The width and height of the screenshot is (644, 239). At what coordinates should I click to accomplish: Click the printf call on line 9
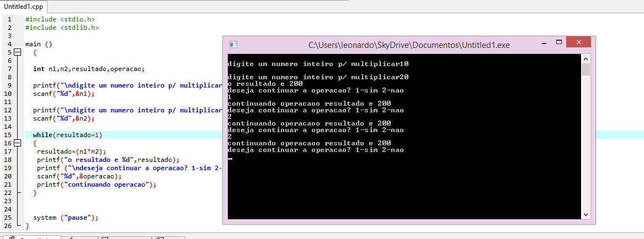point(127,85)
